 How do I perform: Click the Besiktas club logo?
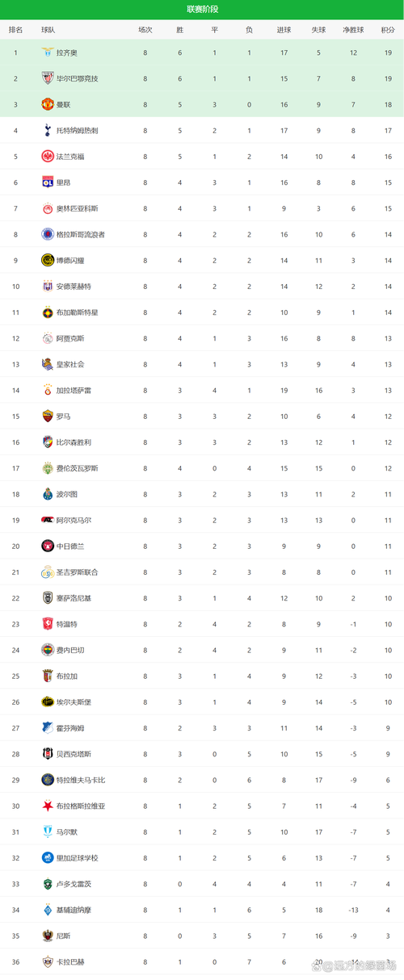[x=47, y=753]
